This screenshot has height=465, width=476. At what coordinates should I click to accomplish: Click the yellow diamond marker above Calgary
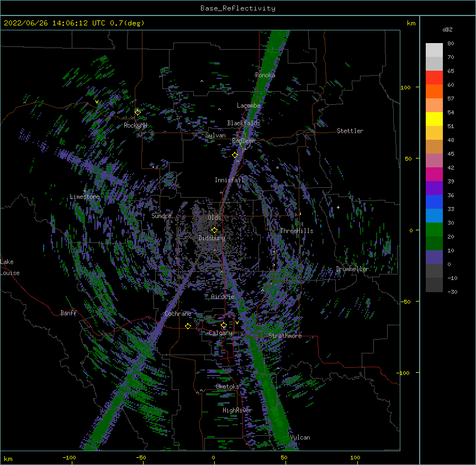click(224, 325)
